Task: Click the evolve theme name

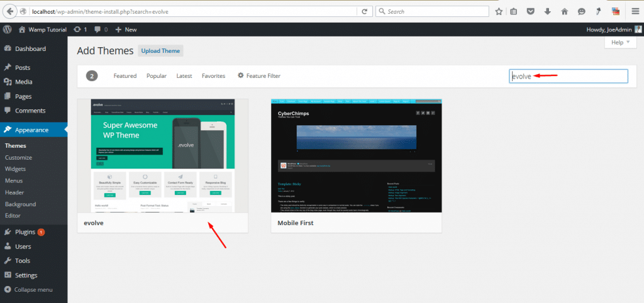Action: pos(93,223)
